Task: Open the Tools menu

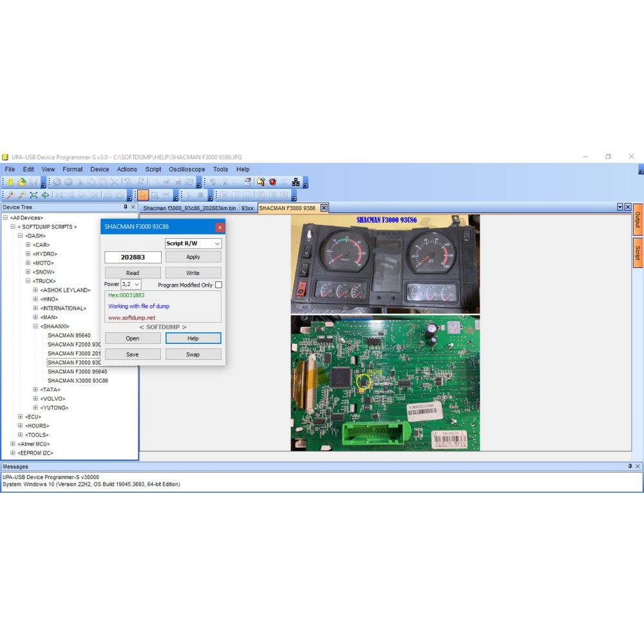Action: pos(220,169)
